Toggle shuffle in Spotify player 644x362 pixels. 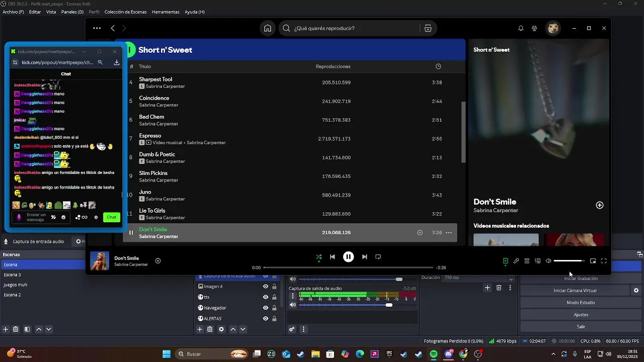point(318,257)
